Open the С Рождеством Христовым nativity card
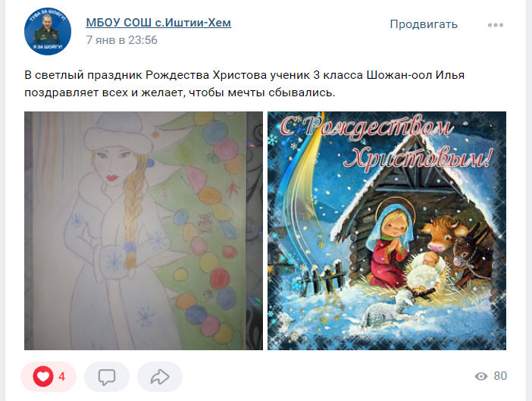Viewport: 532px width, 401px height. pos(386,230)
